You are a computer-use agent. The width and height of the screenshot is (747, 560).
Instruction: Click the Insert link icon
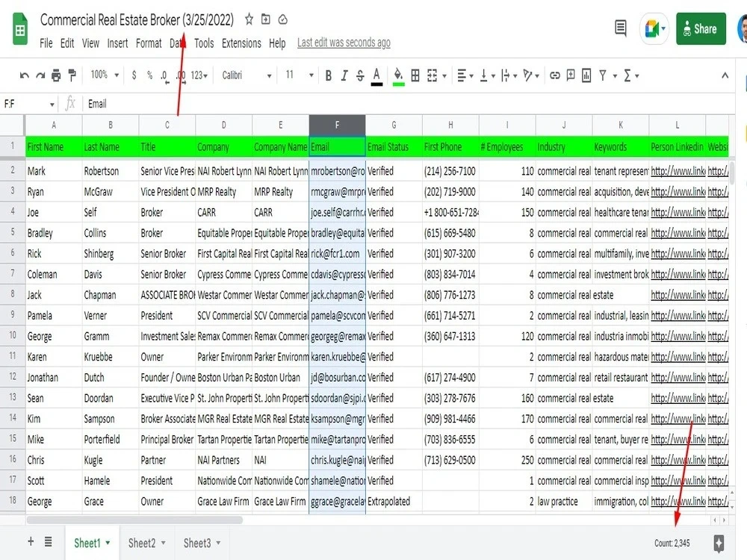pos(554,75)
